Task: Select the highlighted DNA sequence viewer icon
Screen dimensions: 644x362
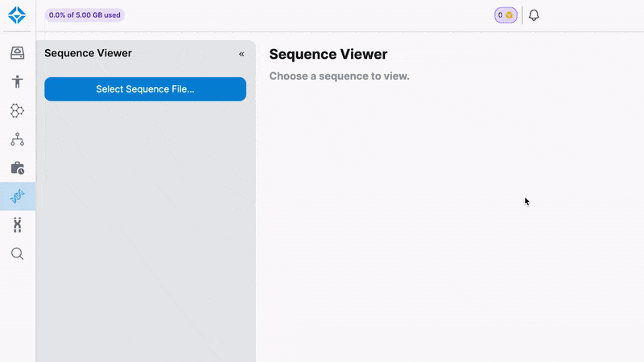Action: (x=17, y=196)
